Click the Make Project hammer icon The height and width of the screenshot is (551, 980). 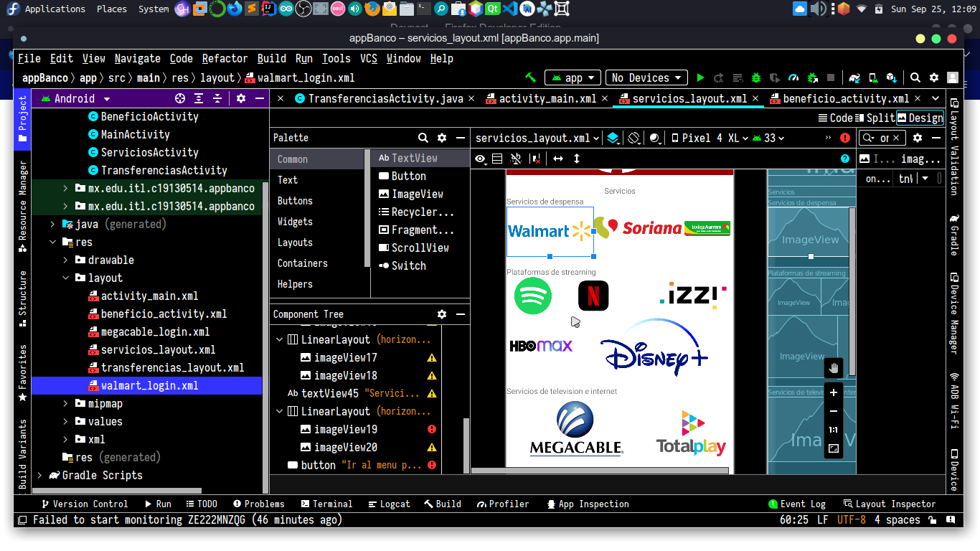coord(531,77)
